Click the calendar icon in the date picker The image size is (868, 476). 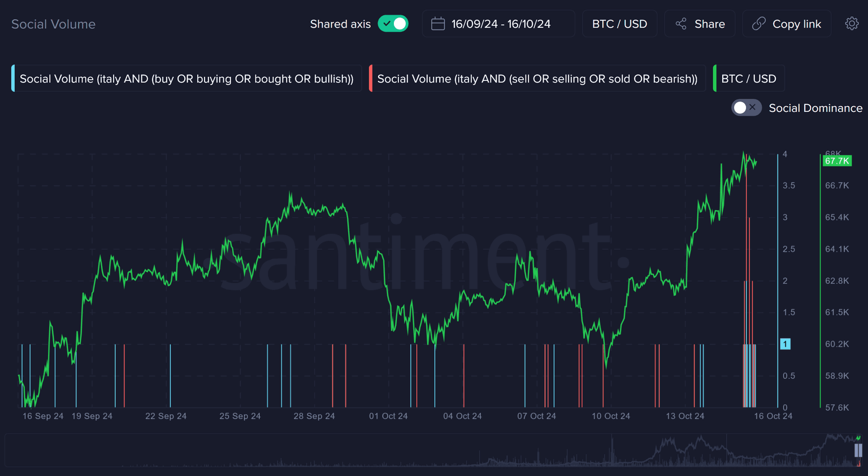(438, 24)
